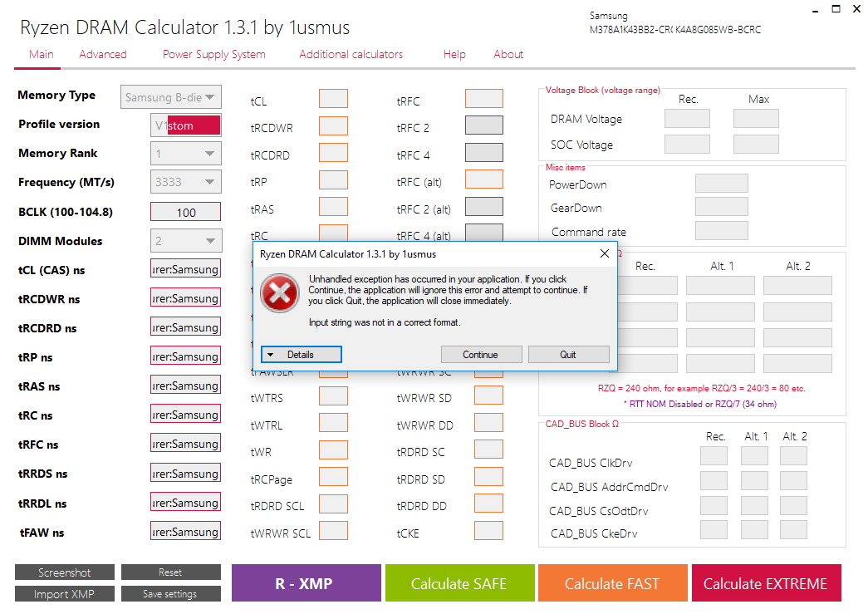Viewport: 868px width, 614px height.
Task: Click the tRRDL ns input field
Action: point(185,503)
